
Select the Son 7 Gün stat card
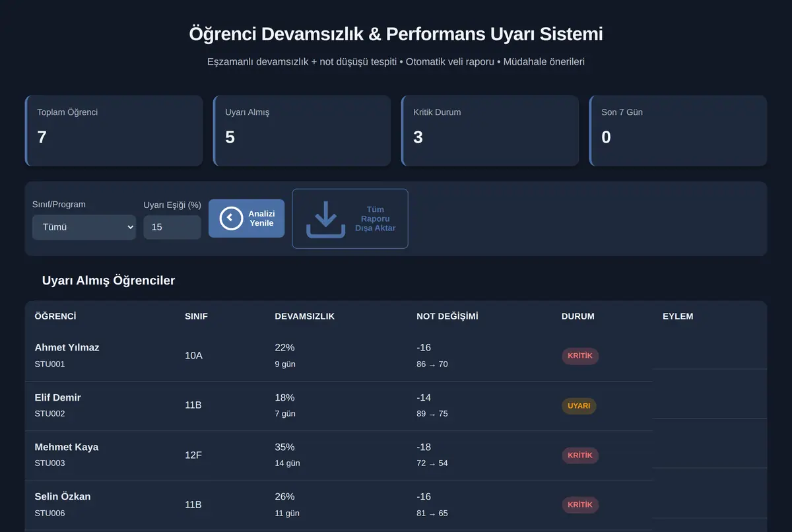(678, 131)
